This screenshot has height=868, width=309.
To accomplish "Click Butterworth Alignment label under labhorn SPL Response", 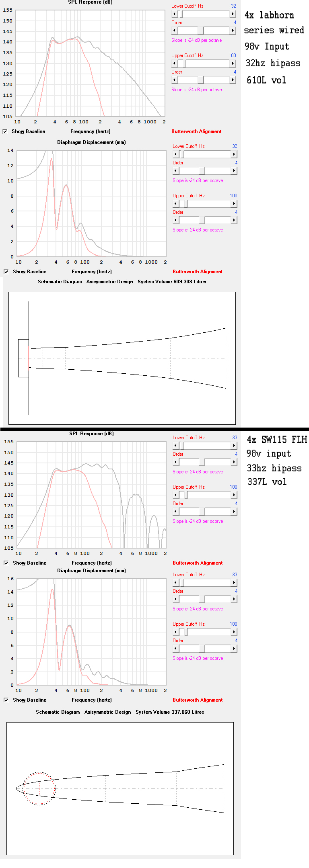I will (196, 131).
